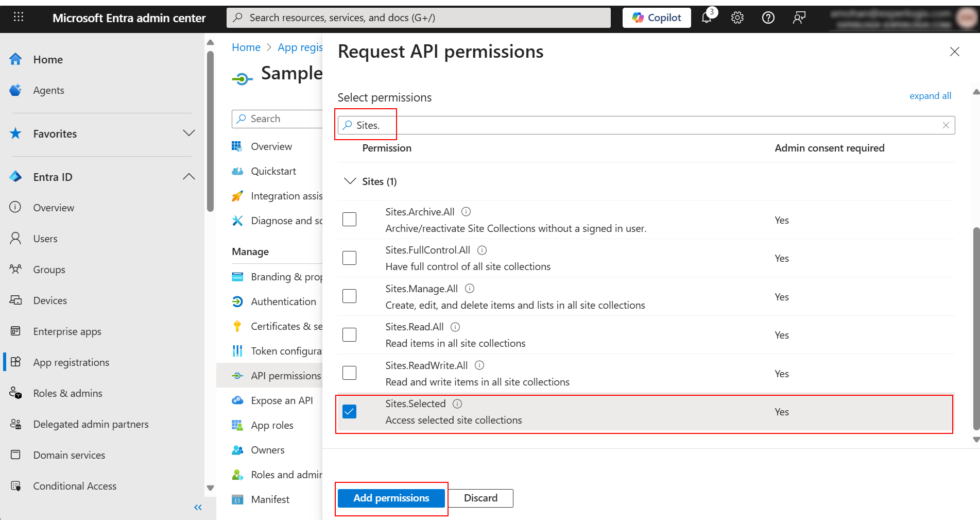Open Token configuration menu item
The height and width of the screenshot is (520, 980).
tap(278, 351)
